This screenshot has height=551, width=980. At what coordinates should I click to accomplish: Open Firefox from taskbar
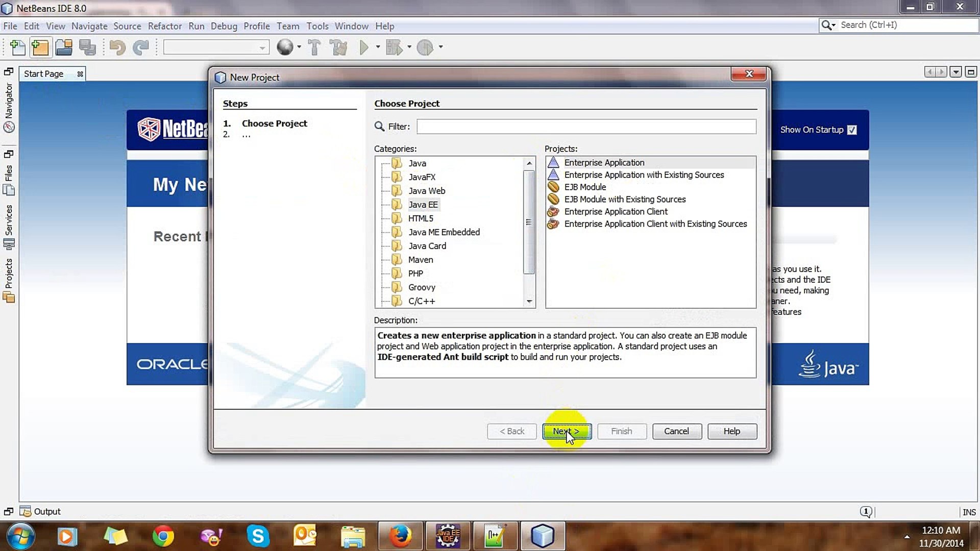click(x=401, y=536)
